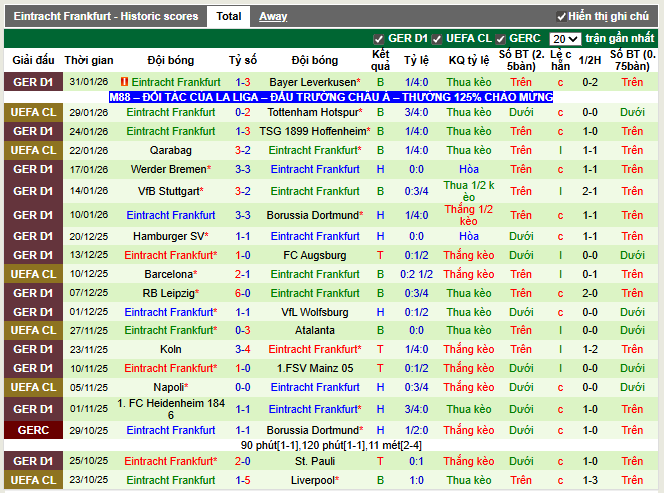Open the M88 La Liga promo banner
This screenshot has width=665, height=493.
point(331,97)
